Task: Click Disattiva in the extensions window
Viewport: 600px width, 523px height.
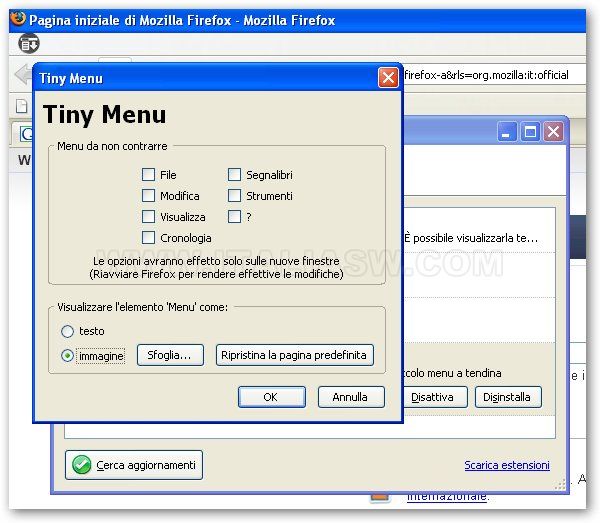Action: pyautogui.click(x=435, y=397)
